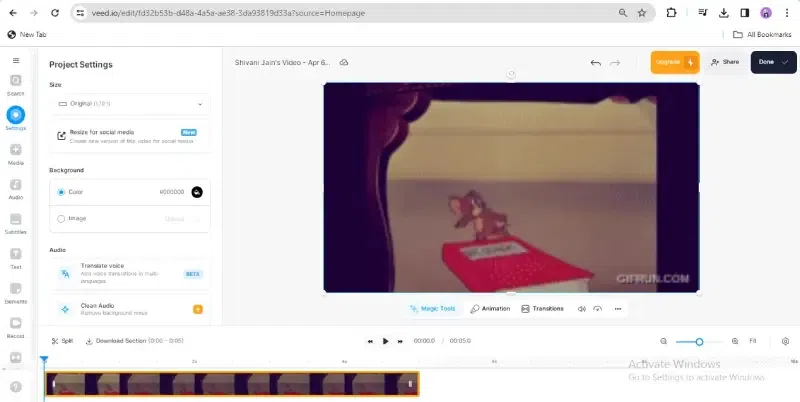The image size is (800, 402).
Task: Open the Elements sidebar panel
Action: coord(16,293)
